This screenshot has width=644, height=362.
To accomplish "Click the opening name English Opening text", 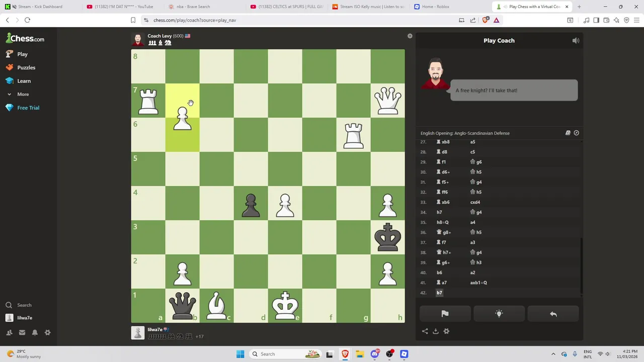I will pos(465,133).
